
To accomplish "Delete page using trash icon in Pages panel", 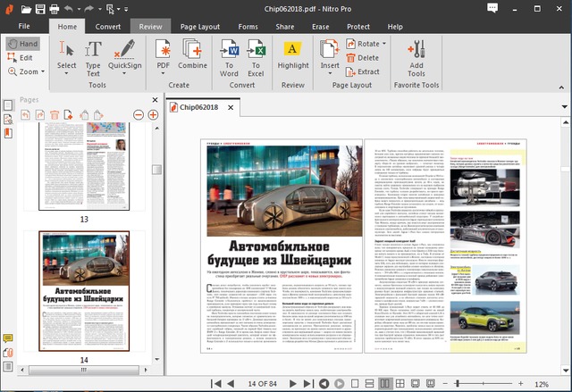I will coord(55,115).
